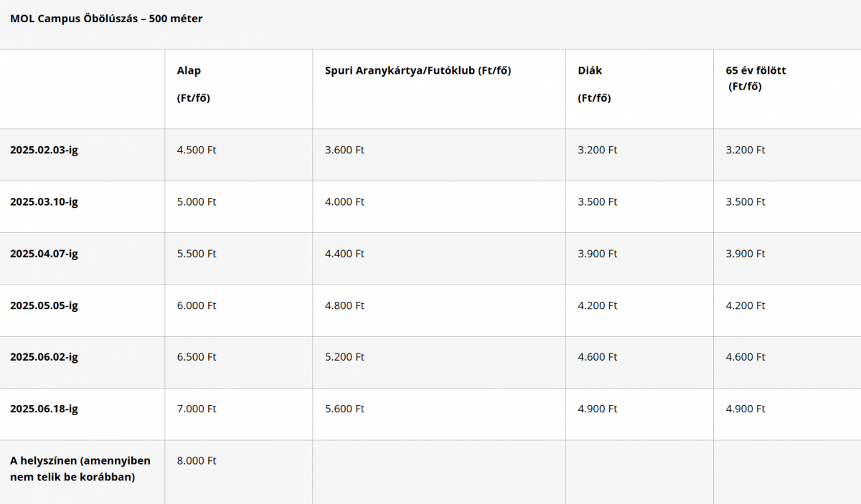Select the 5.200 Ft Aranykártya price cell
This screenshot has height=504, width=861.
pos(344,357)
